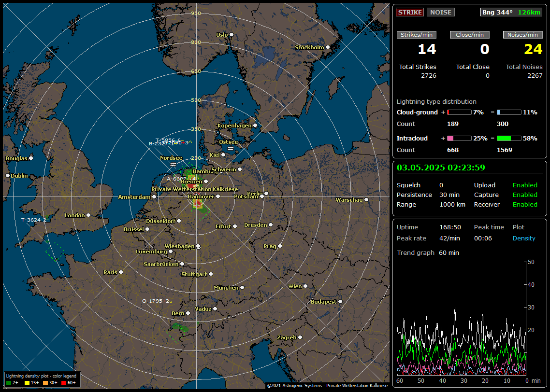The height and width of the screenshot is (392, 550).
Task: Click the Warschau city marker dot
Action: tap(366, 200)
